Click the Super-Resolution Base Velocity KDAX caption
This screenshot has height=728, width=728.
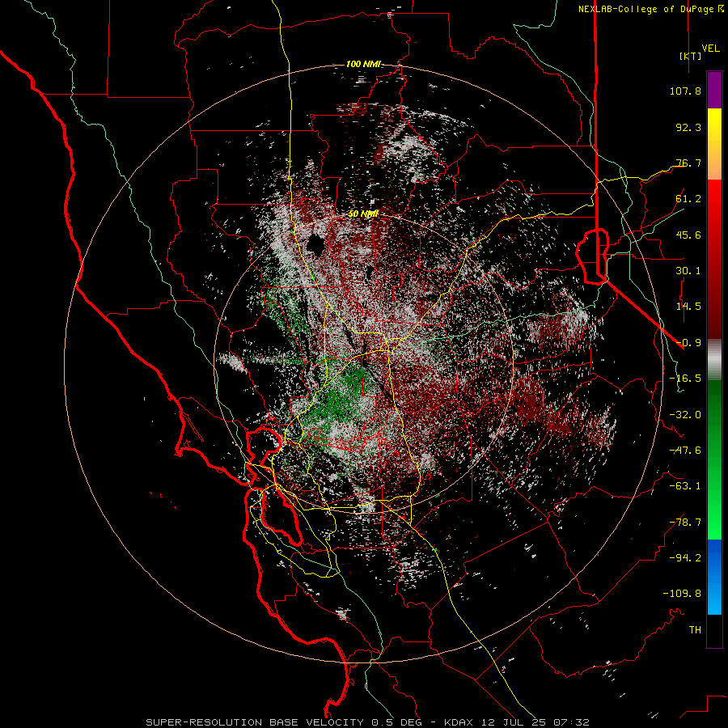coord(368,722)
